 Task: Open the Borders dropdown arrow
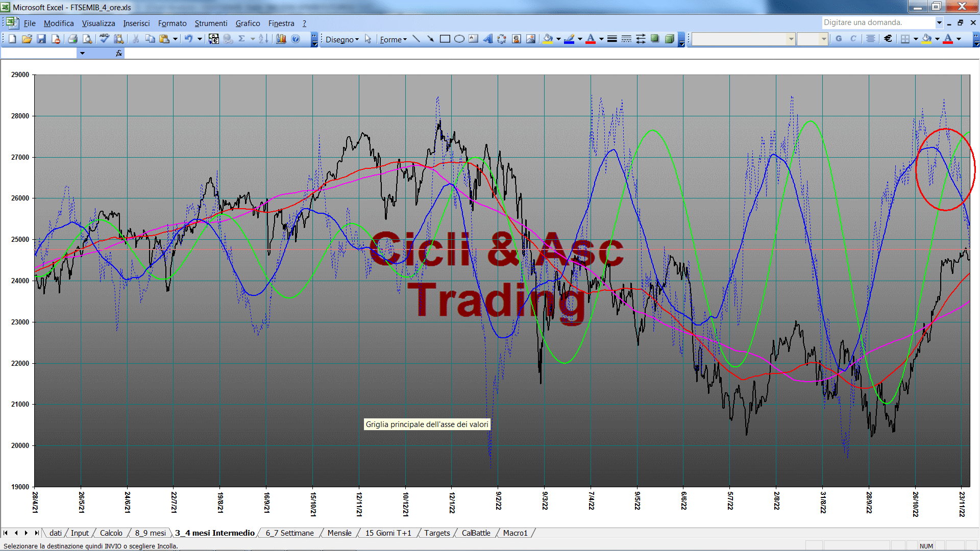pos(916,39)
